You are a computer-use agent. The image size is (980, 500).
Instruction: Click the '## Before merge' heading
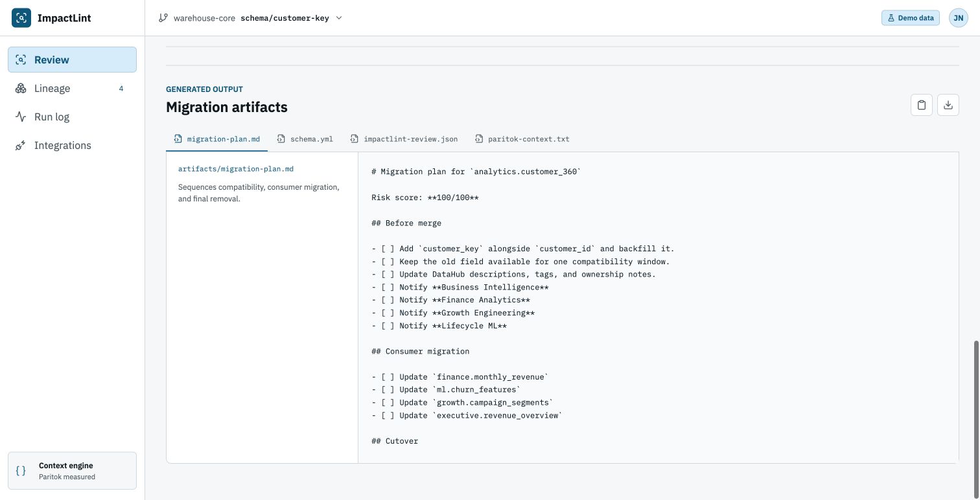tap(406, 223)
